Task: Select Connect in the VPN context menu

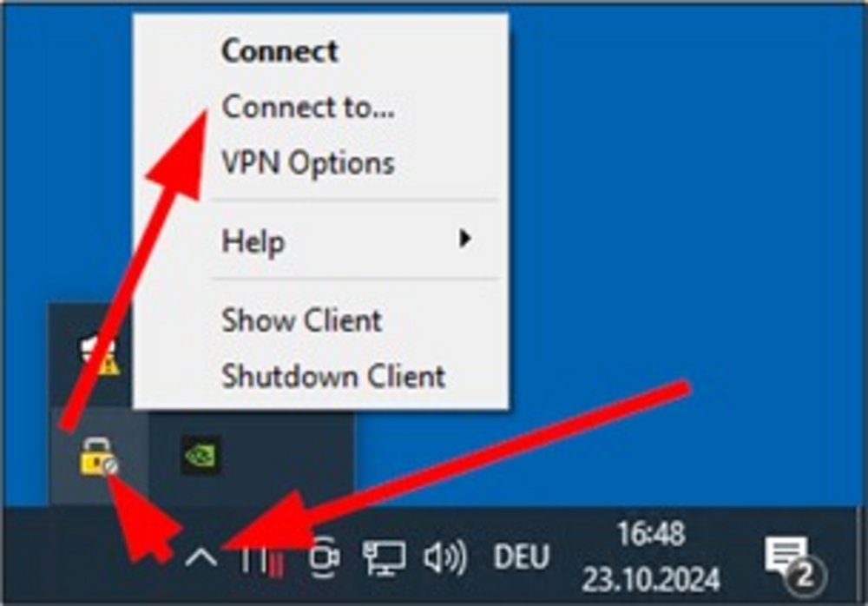Action: coord(279,51)
